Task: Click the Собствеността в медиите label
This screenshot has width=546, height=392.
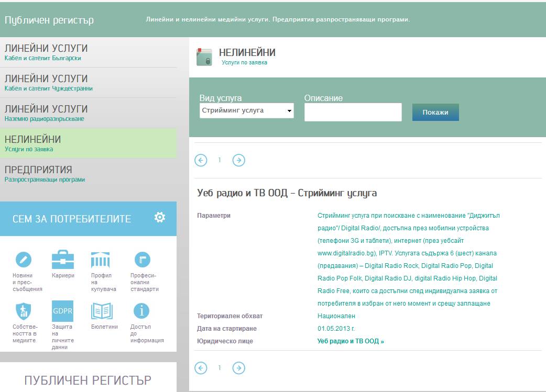Action: tap(25, 333)
